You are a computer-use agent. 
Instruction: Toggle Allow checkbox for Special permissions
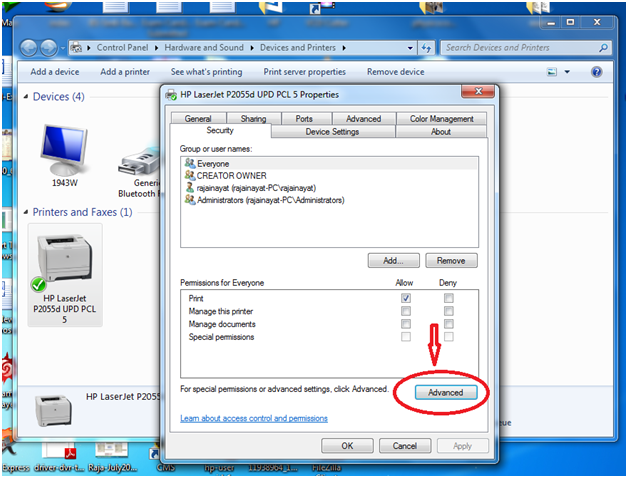coord(406,337)
